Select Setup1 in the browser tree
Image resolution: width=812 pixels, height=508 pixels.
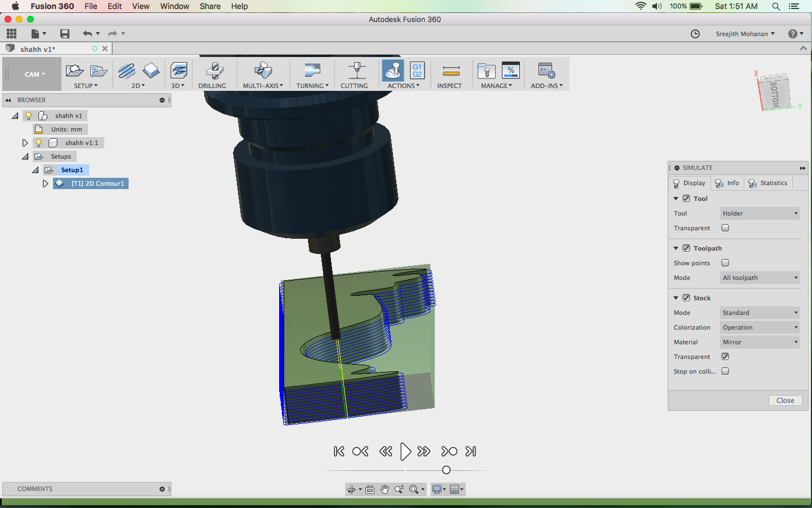tap(72, 170)
